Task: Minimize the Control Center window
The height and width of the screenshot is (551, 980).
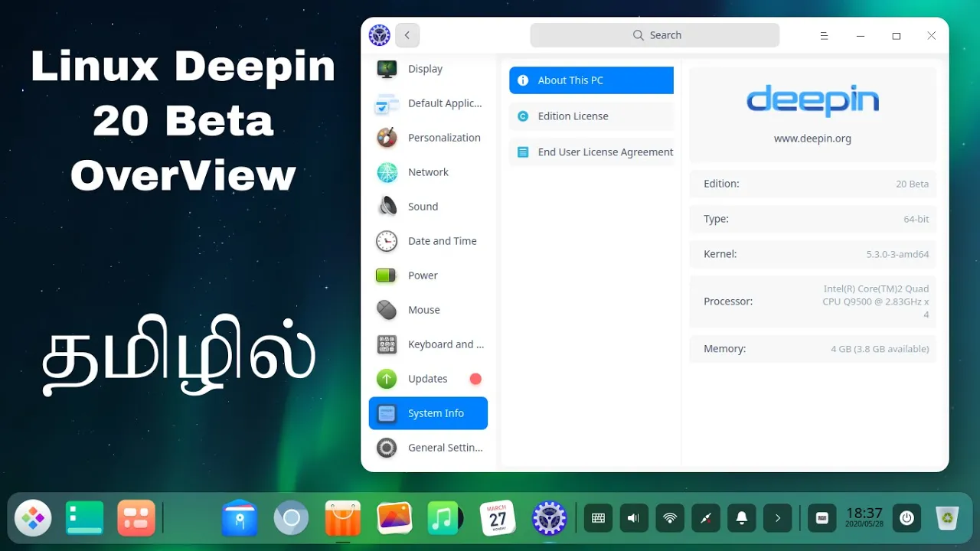Action: [x=861, y=36]
